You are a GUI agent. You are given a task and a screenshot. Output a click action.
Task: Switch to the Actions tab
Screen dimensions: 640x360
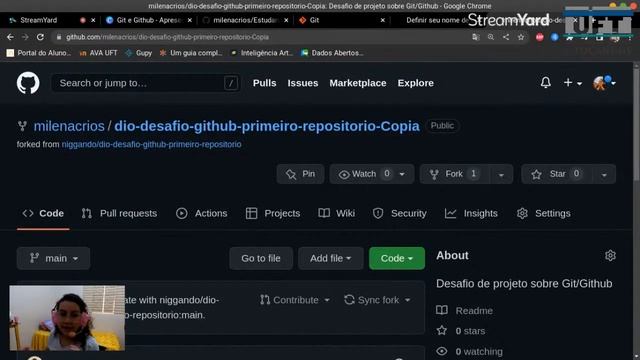202,213
